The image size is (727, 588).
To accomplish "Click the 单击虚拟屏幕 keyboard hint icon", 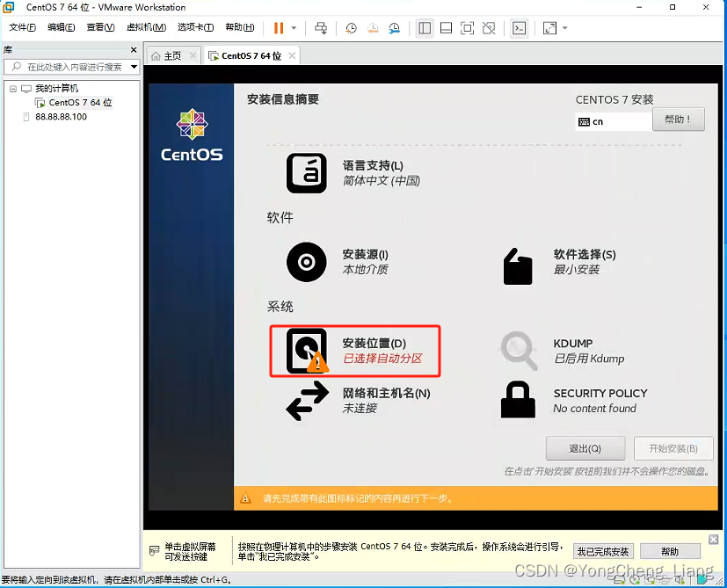I will tap(155, 551).
